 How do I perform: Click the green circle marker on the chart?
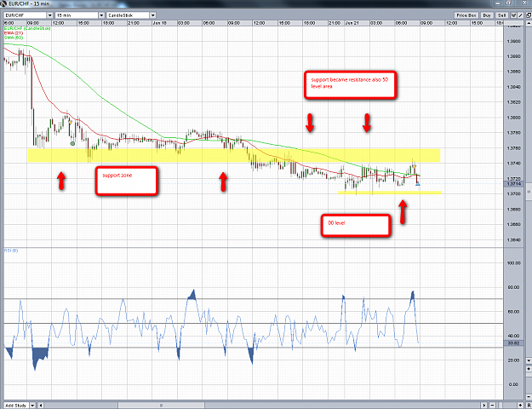72,144
